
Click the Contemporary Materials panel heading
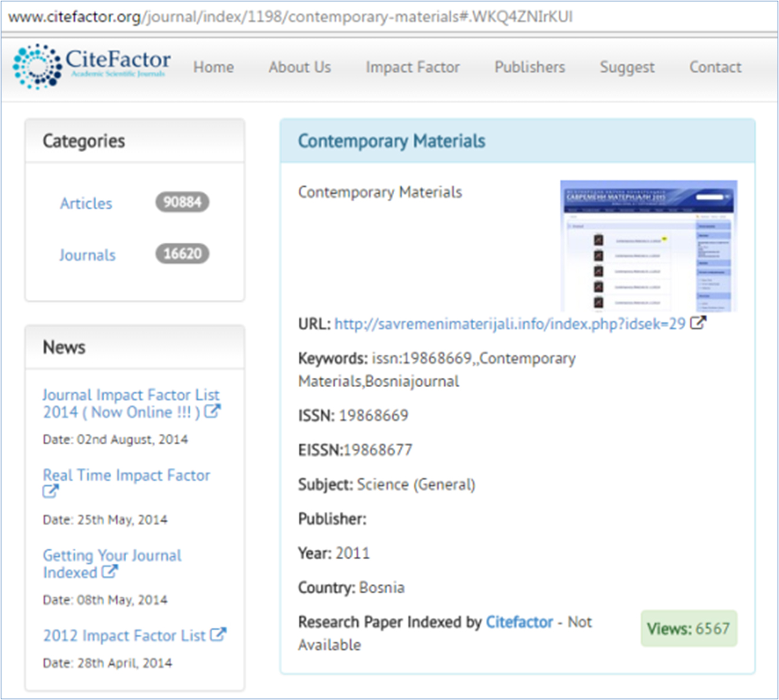[x=391, y=141]
